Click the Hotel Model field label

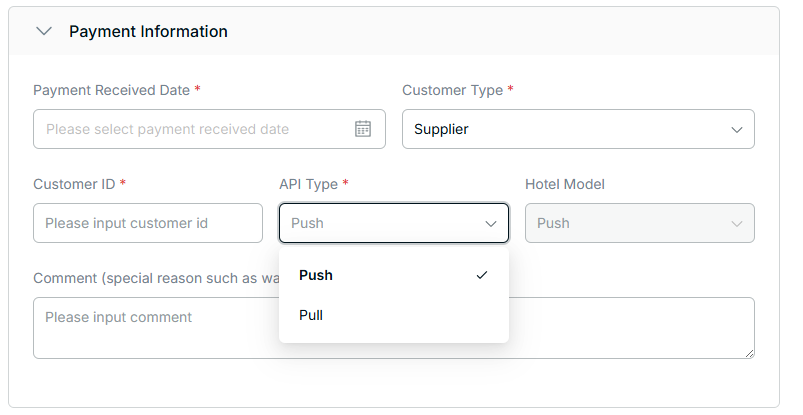pyautogui.click(x=565, y=184)
